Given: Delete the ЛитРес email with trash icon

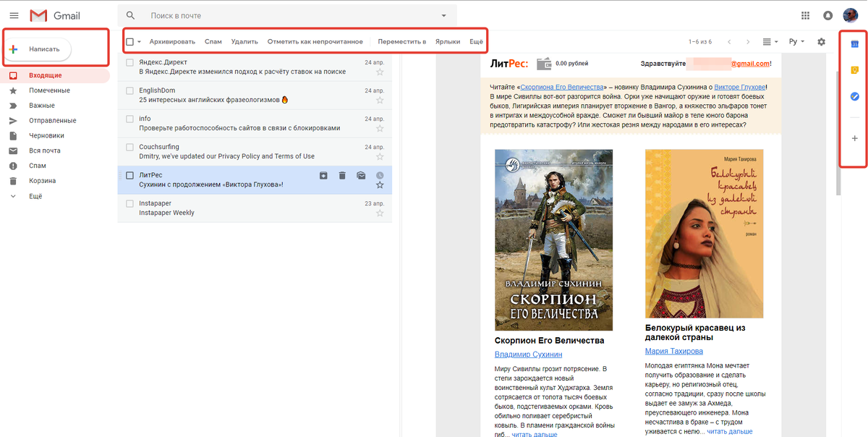Looking at the screenshot, I should click(x=342, y=175).
